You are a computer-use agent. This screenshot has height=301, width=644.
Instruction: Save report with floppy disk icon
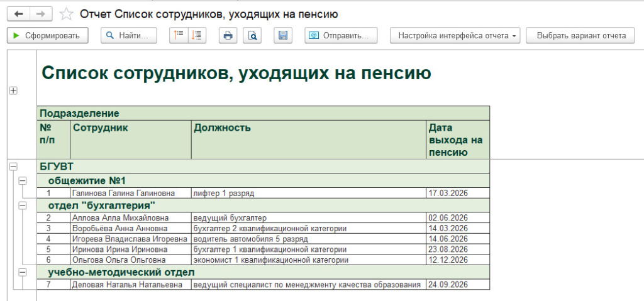(x=282, y=36)
